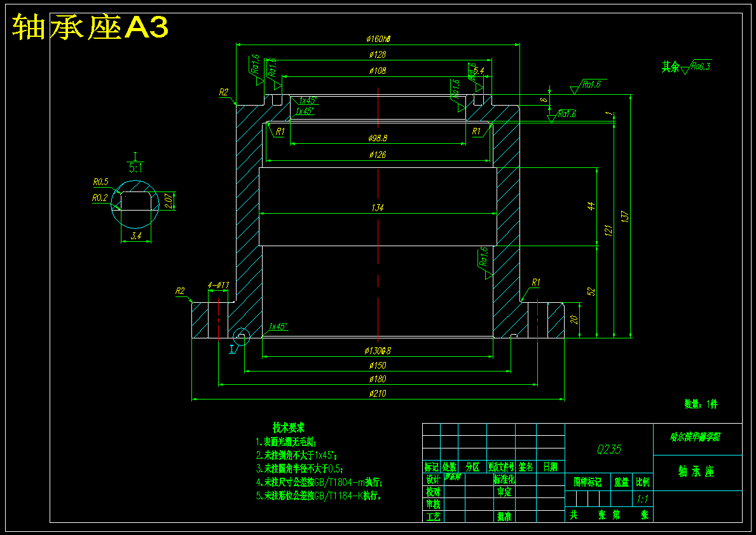Select requirement 2 about 未注倒角 1x45°
The width and height of the screenshot is (756, 535).
pos(296,455)
